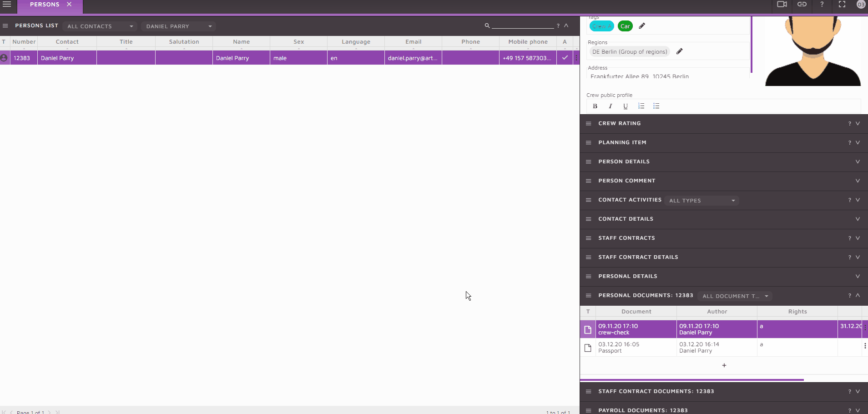Click the crew-check document file icon
Screen dimensions: 868x414
tap(588, 330)
